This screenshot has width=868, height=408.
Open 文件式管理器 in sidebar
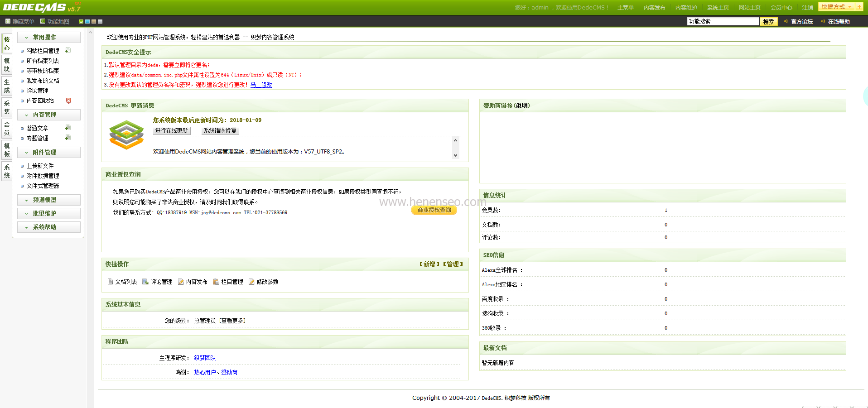click(43, 186)
